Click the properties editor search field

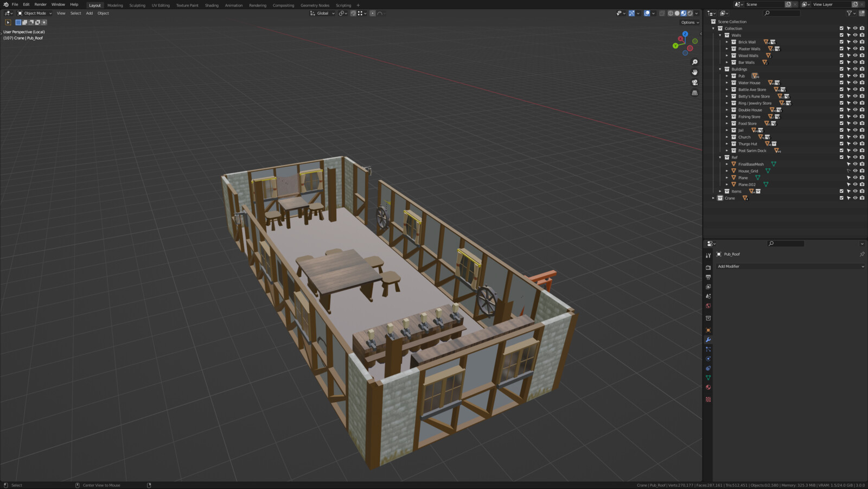pos(786,244)
